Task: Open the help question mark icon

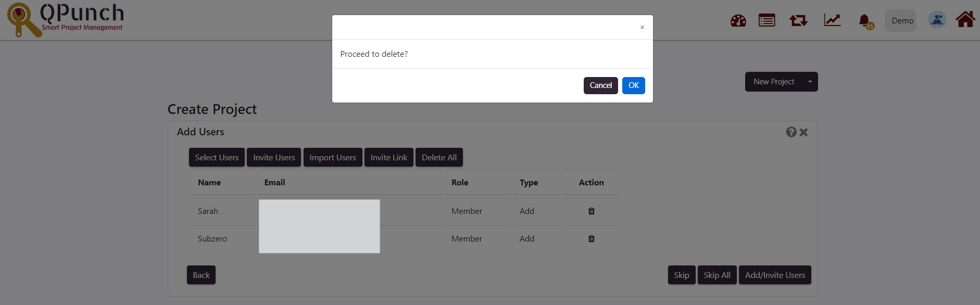Action: pyautogui.click(x=791, y=132)
